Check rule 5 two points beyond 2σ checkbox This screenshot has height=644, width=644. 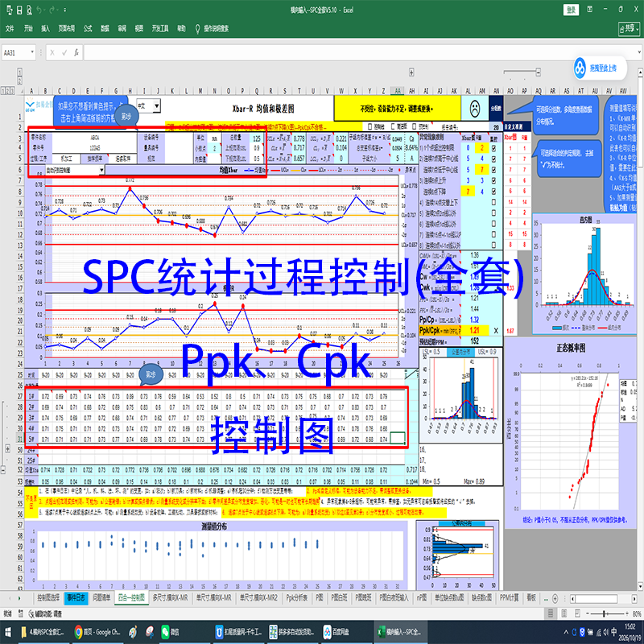[x=493, y=213]
